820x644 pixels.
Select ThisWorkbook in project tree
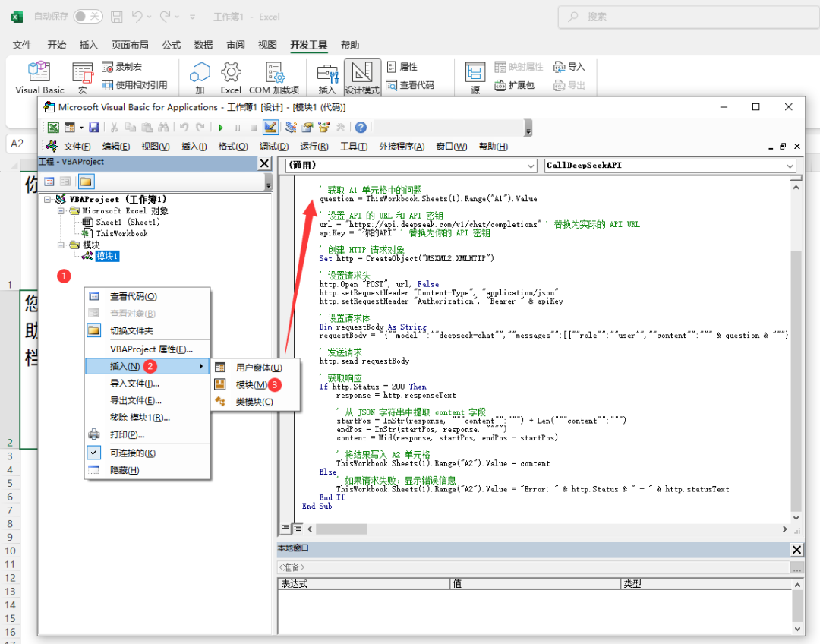121,233
